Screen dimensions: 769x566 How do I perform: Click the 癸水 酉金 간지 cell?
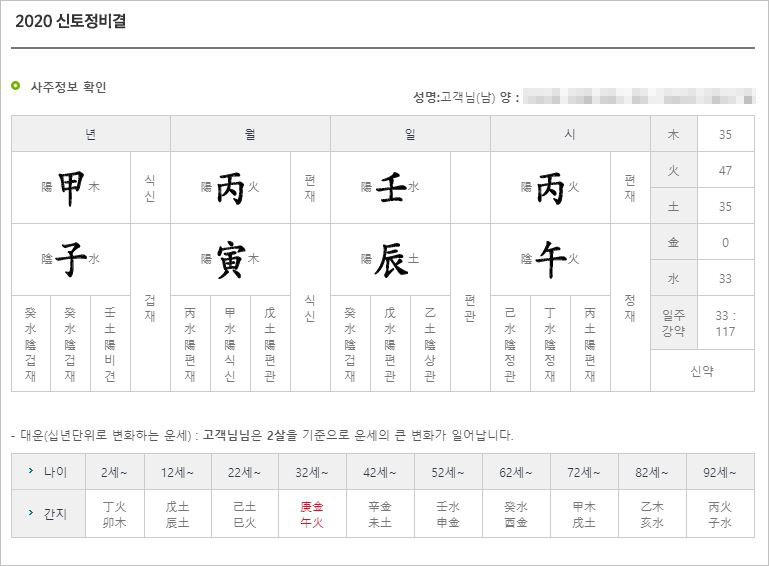516,514
